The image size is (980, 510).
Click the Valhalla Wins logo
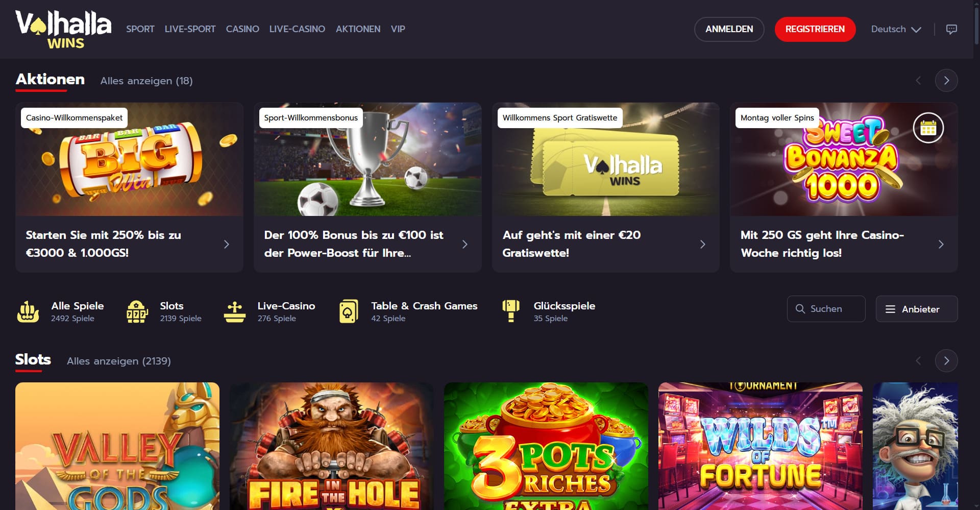tap(63, 30)
